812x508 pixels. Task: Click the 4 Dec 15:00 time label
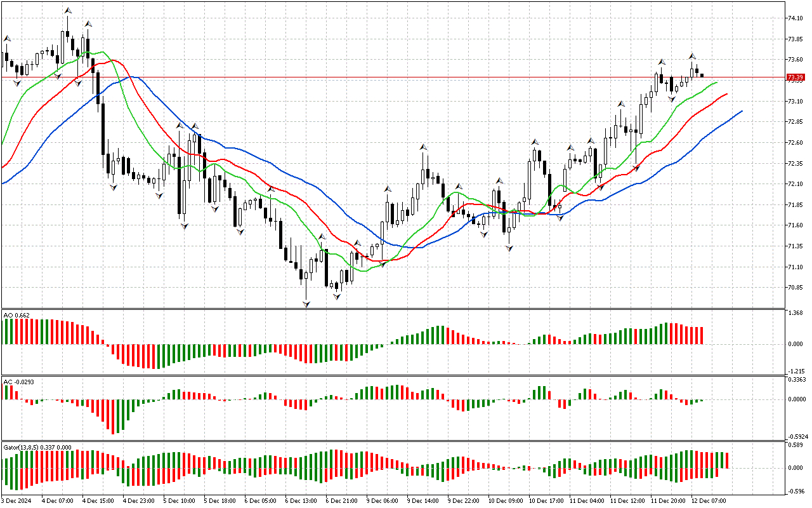tap(100, 501)
